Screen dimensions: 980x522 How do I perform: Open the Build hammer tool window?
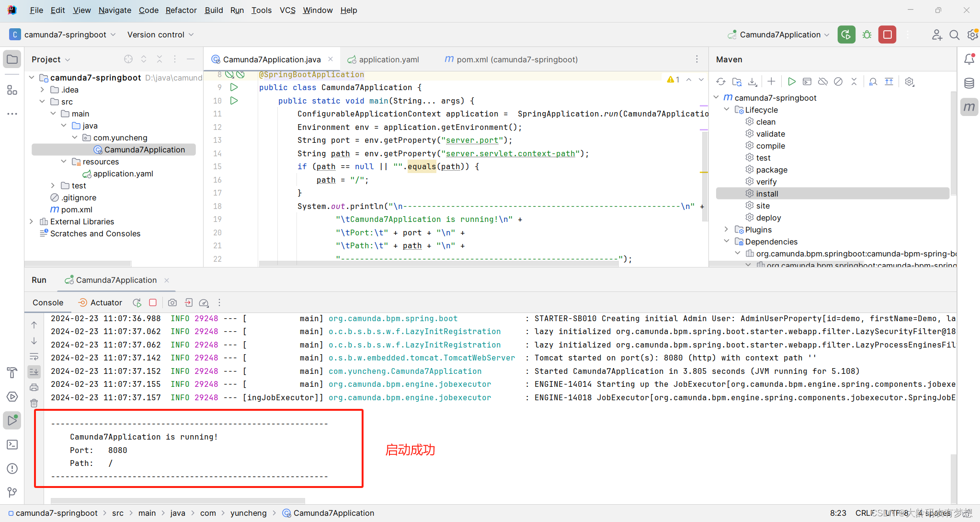(12, 372)
